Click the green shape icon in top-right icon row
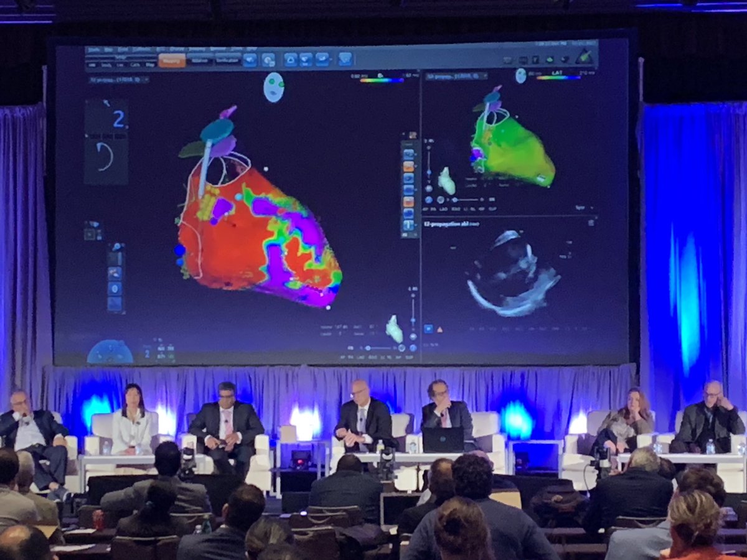The height and width of the screenshot is (560, 747). click(x=550, y=60)
